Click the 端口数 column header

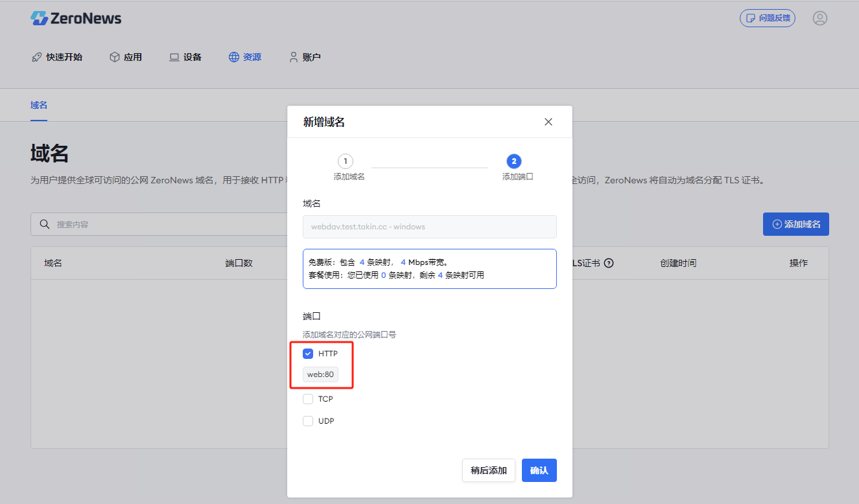tap(239, 264)
